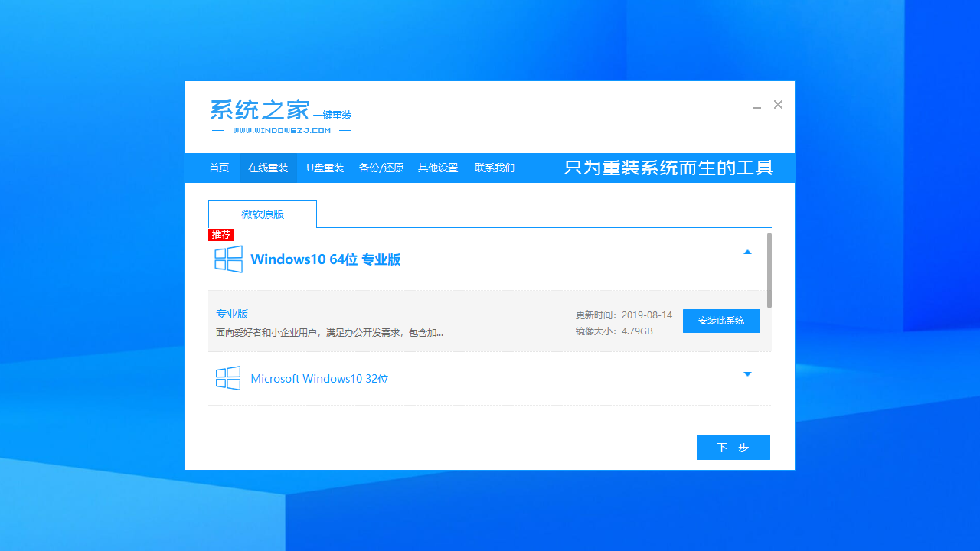
Task: Expand the Microsoft Windows10 32位 entry
Action: (x=747, y=374)
